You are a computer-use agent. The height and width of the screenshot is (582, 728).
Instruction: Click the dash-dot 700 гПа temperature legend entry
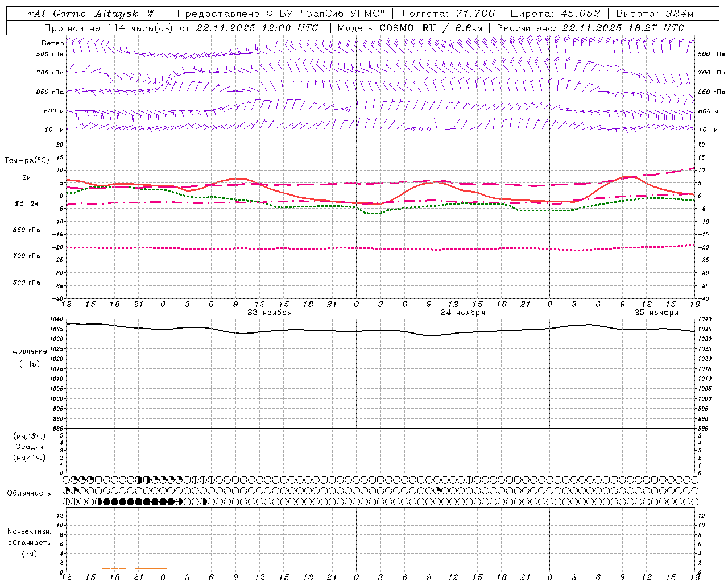26,259
